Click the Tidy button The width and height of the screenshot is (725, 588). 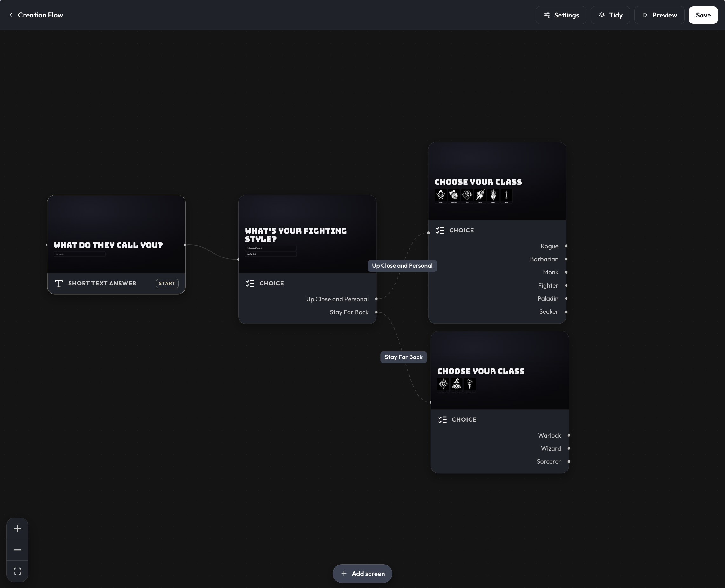[610, 15]
